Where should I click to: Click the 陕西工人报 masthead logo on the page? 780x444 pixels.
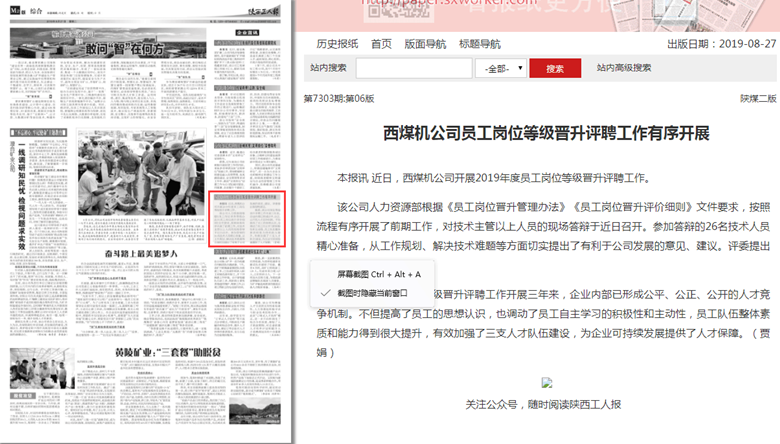[266, 9]
